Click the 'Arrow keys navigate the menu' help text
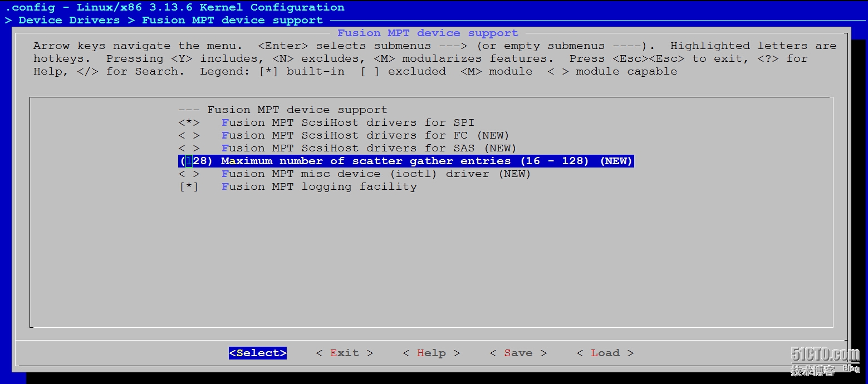Viewport: 868px width, 384px height. pyautogui.click(x=138, y=46)
